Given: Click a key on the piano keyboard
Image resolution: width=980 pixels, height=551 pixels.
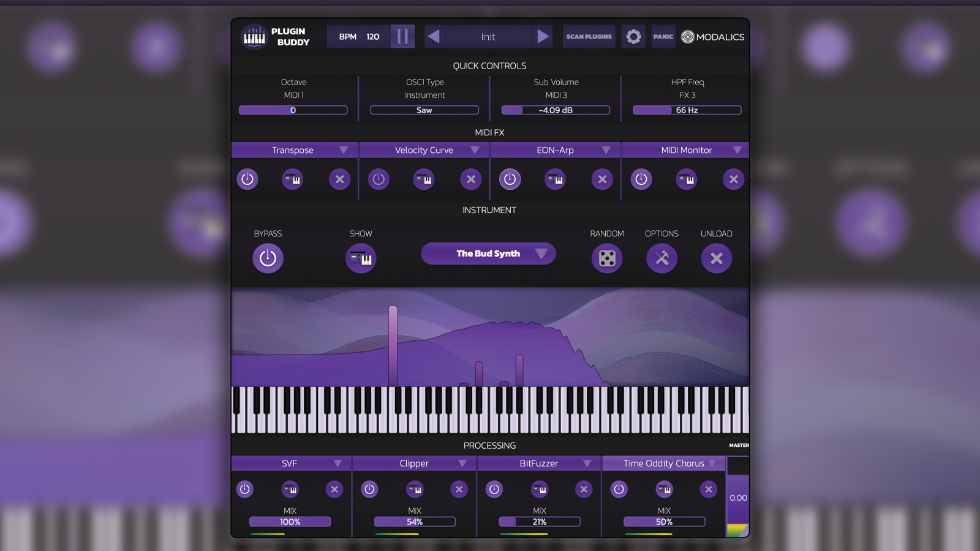Looking at the screenshot, I should click(x=490, y=410).
